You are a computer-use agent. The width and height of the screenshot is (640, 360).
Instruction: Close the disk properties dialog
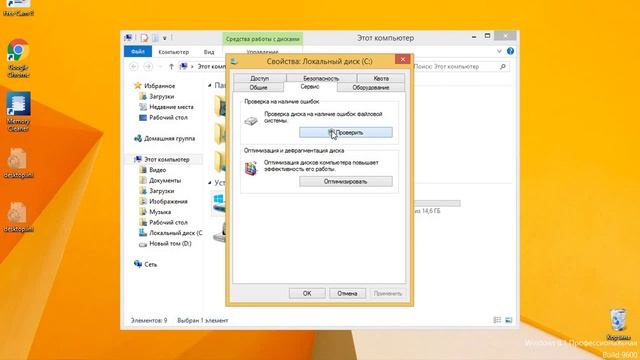(402, 60)
